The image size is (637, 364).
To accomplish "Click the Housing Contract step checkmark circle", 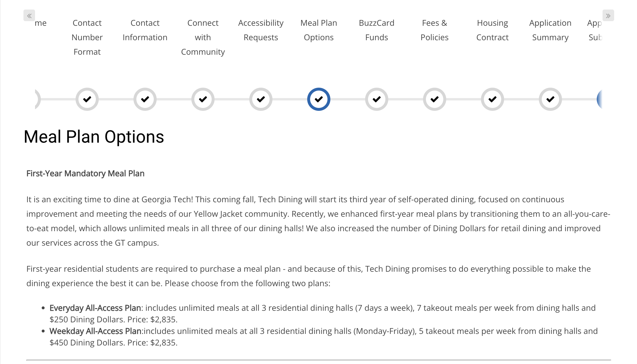I will [x=492, y=99].
